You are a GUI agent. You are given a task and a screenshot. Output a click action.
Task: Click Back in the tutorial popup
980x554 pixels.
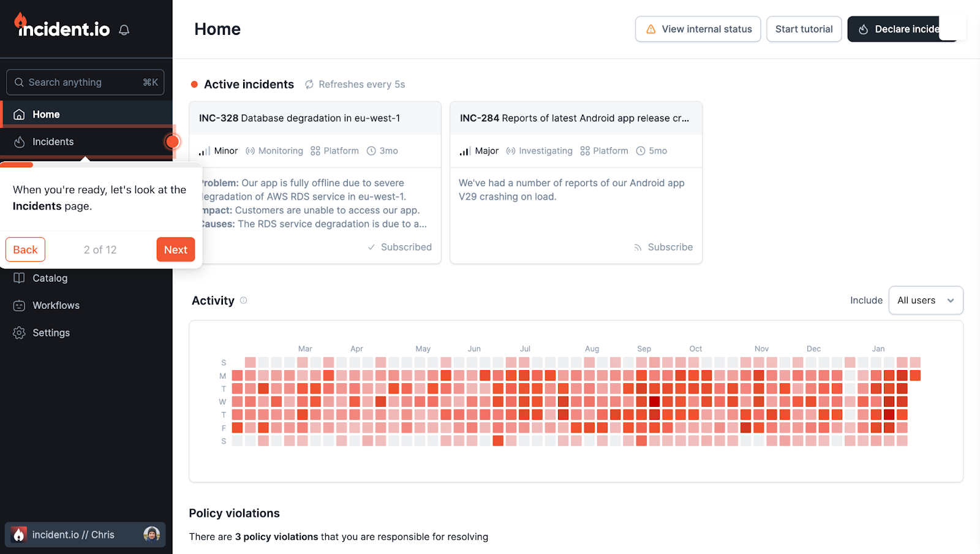point(25,249)
